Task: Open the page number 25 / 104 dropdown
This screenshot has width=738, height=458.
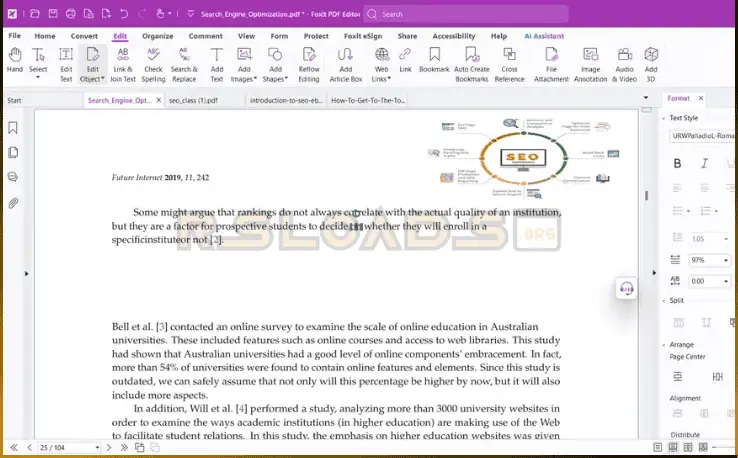Action: click(97, 448)
